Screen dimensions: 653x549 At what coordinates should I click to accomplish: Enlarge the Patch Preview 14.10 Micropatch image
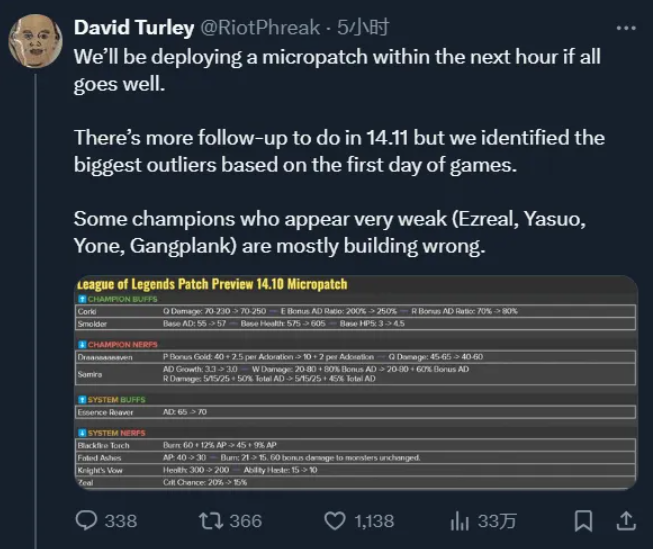(x=356, y=382)
